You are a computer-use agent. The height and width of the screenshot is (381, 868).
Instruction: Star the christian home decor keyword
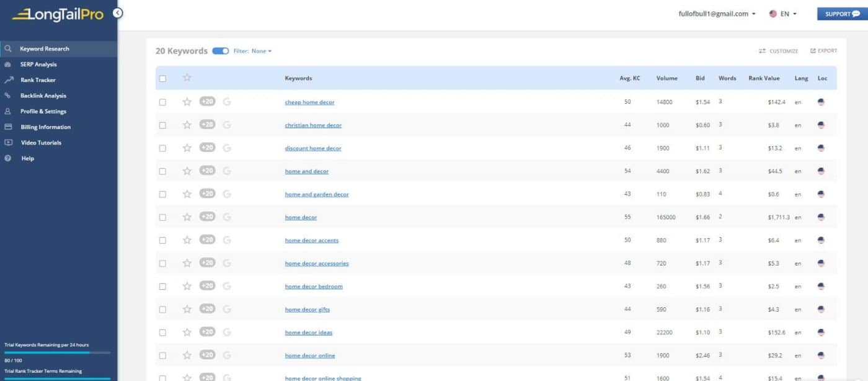coord(187,125)
